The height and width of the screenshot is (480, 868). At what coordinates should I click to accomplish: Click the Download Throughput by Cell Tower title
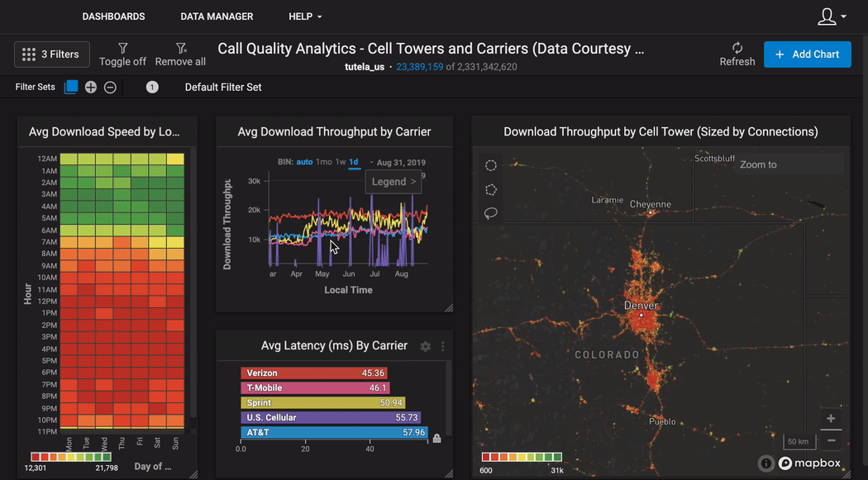[x=661, y=131]
